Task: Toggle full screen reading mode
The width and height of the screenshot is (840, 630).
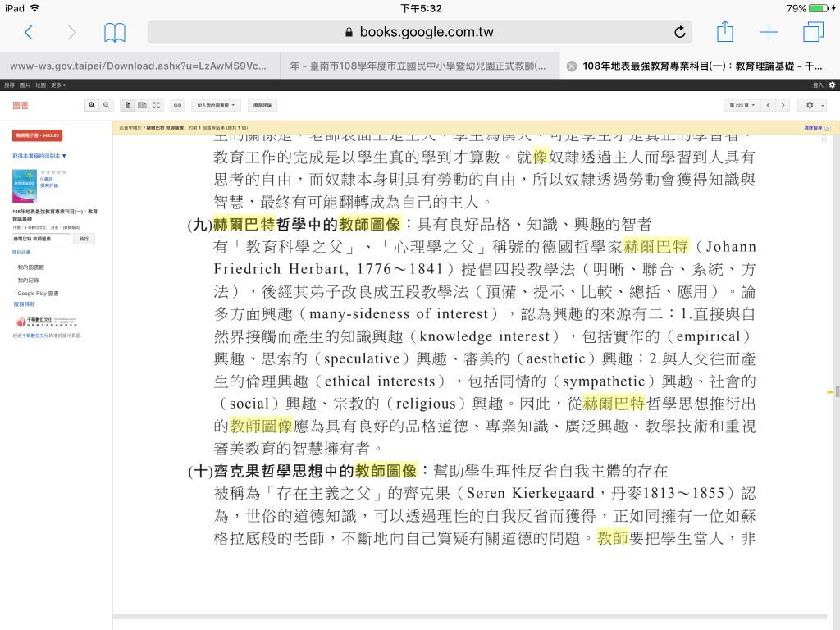Action: pos(157,105)
